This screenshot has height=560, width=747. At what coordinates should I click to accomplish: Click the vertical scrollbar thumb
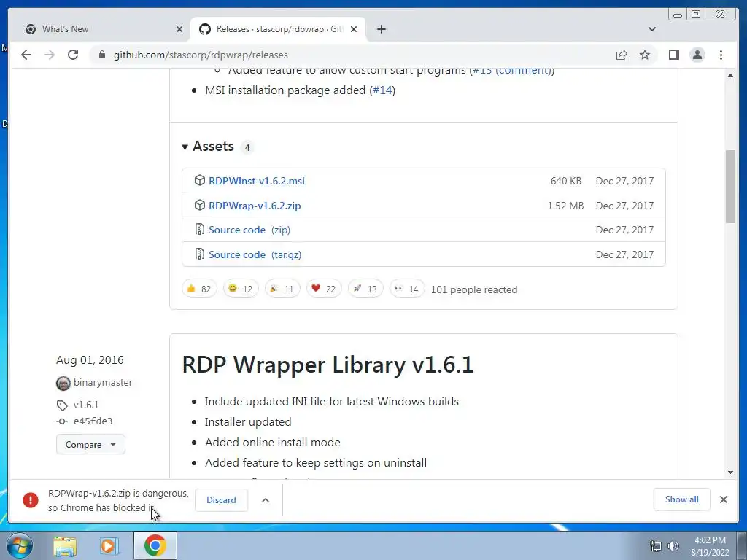[x=730, y=186]
